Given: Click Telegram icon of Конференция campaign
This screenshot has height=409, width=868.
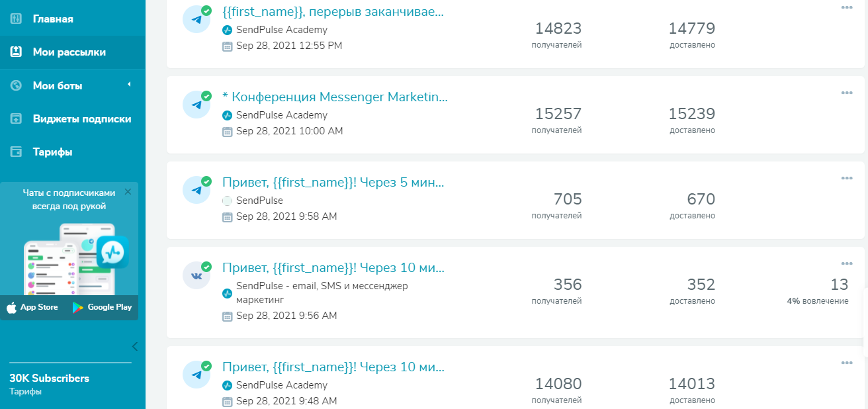Looking at the screenshot, I should [196, 105].
